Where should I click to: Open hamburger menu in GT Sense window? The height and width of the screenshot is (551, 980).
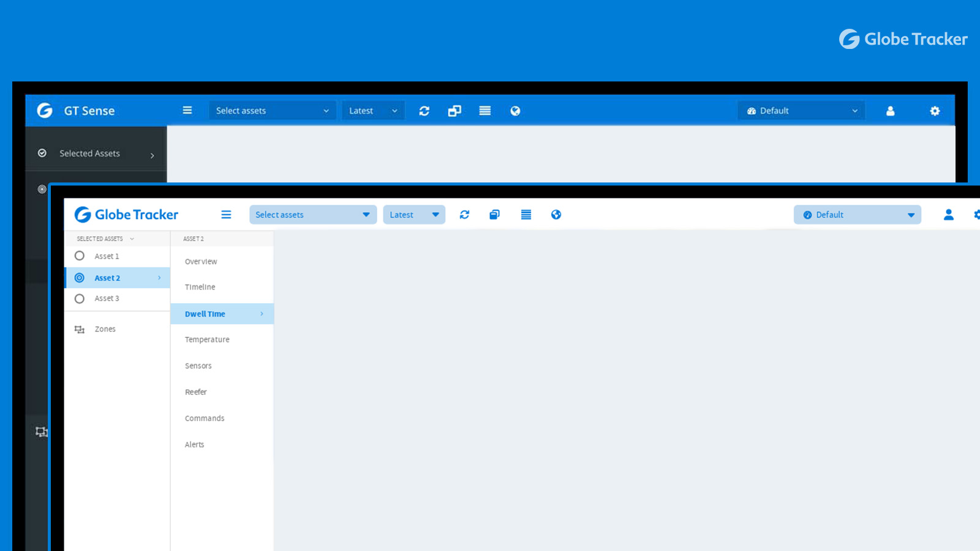187,110
